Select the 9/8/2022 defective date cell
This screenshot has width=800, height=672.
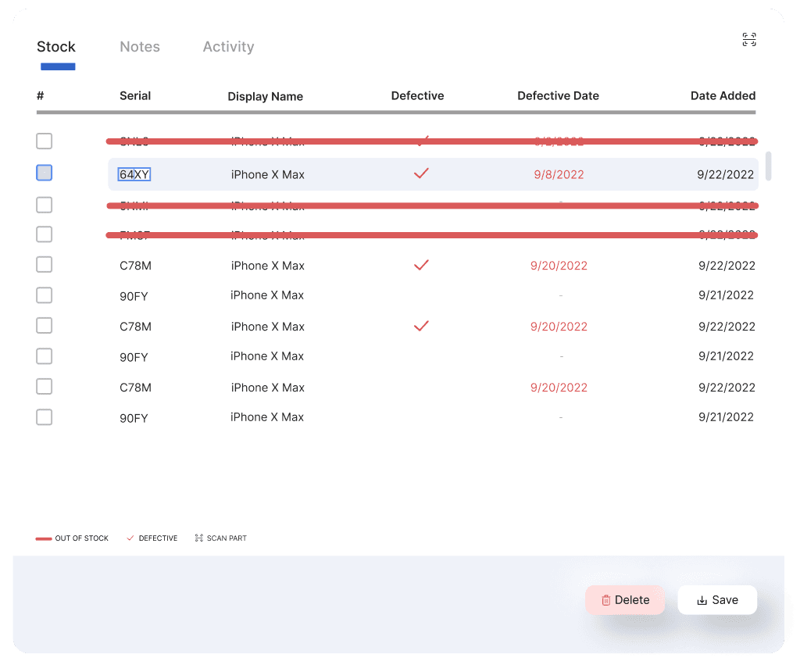coord(559,174)
